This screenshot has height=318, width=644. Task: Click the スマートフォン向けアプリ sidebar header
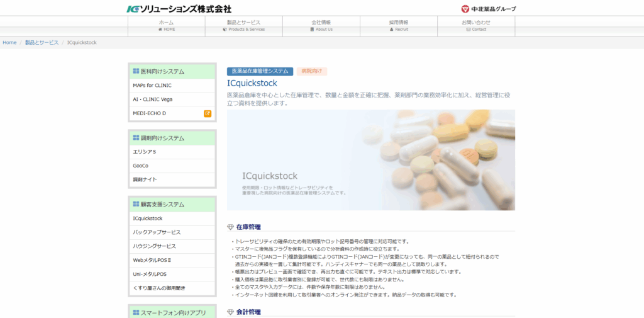(x=172, y=312)
